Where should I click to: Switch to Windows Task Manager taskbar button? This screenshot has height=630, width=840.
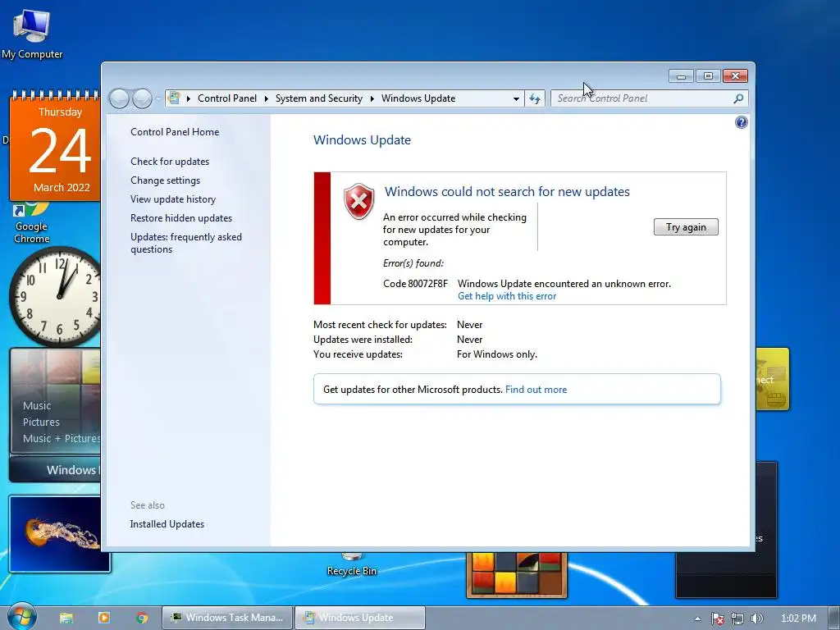click(x=227, y=618)
